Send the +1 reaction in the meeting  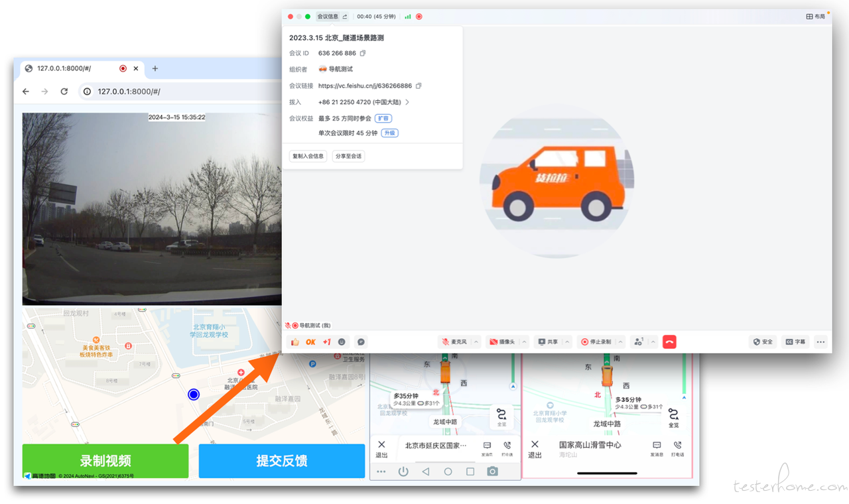(x=326, y=342)
